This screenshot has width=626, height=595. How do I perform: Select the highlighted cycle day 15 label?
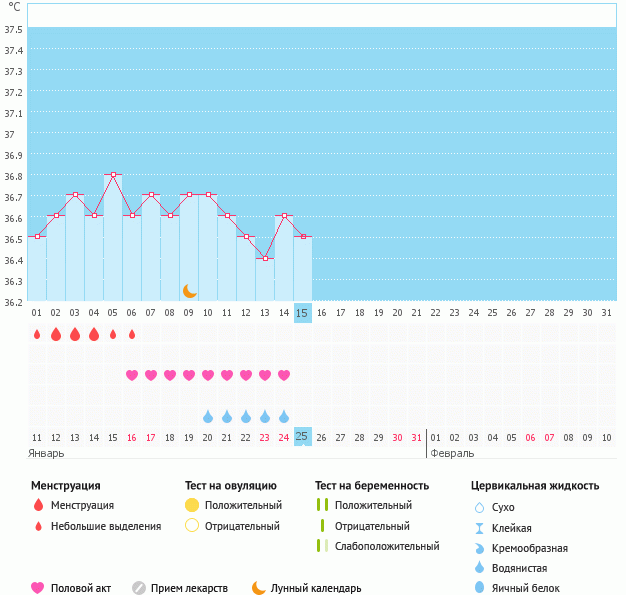303,313
